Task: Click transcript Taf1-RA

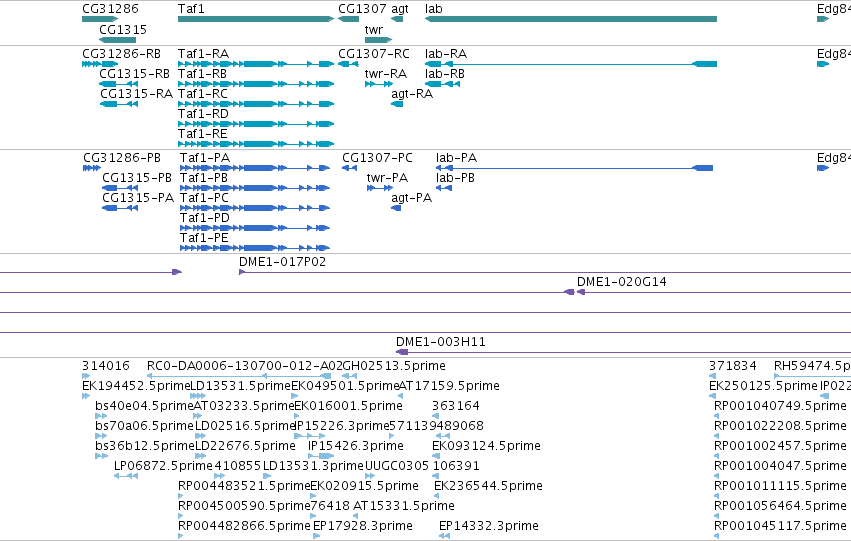Action: click(256, 64)
